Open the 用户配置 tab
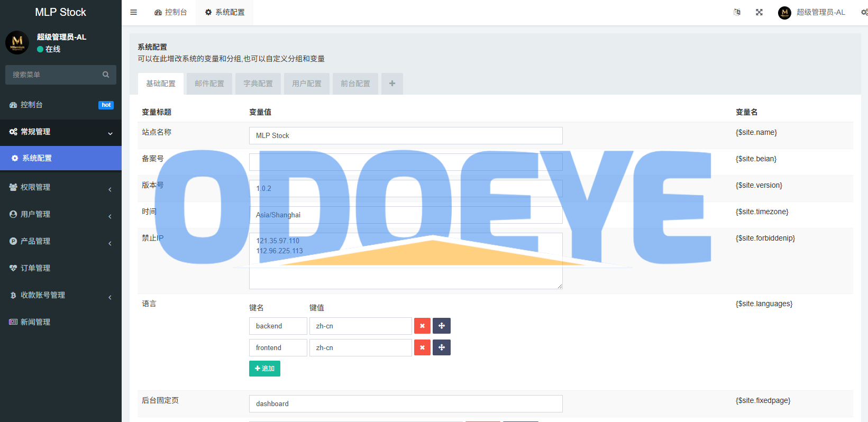The height and width of the screenshot is (422, 868). pos(307,84)
